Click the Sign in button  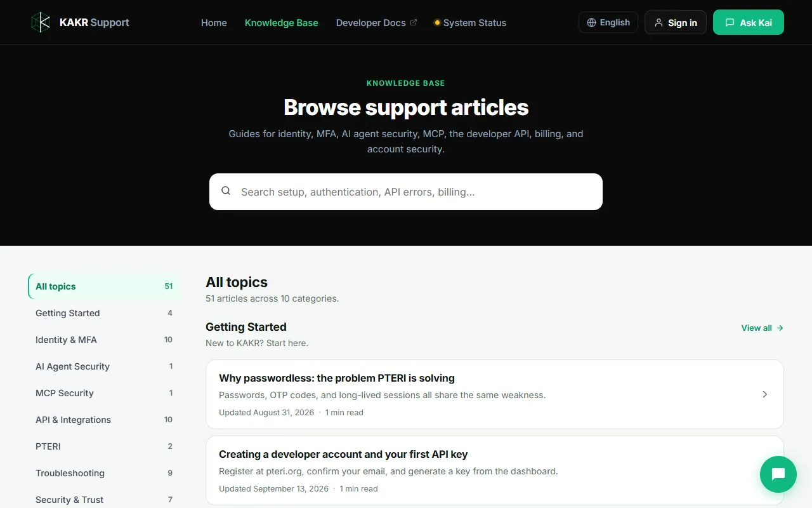pyautogui.click(x=676, y=22)
